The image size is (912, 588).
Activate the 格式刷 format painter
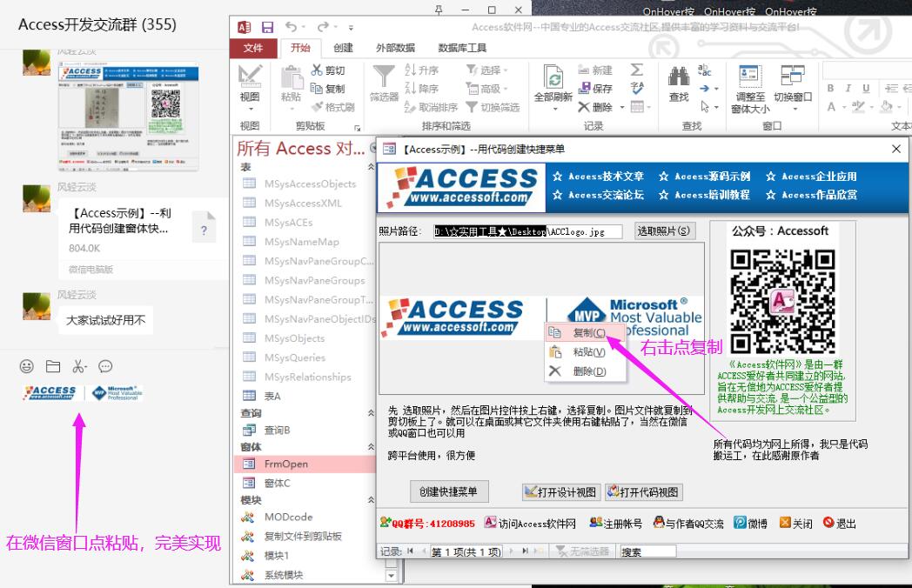click(333, 107)
